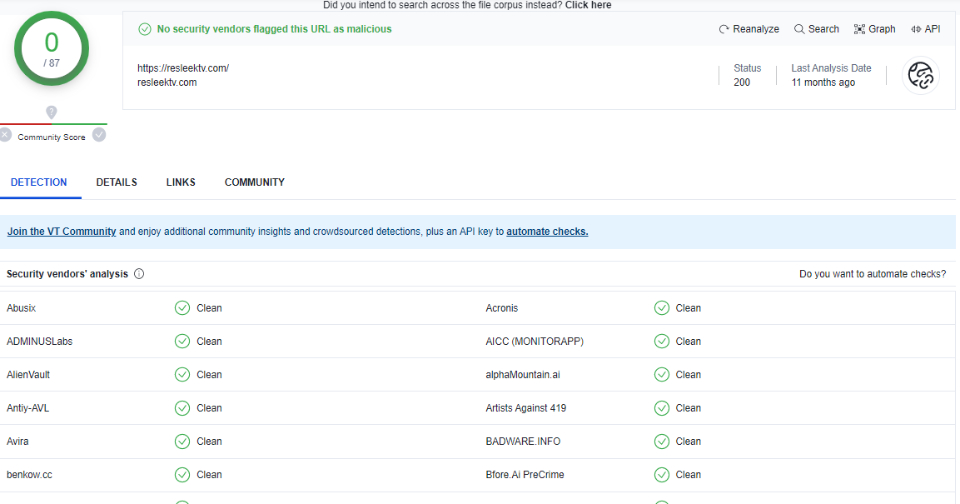The height and width of the screenshot is (504, 960).
Task: Switch to the COMMUNITY tab
Action: [x=254, y=182]
